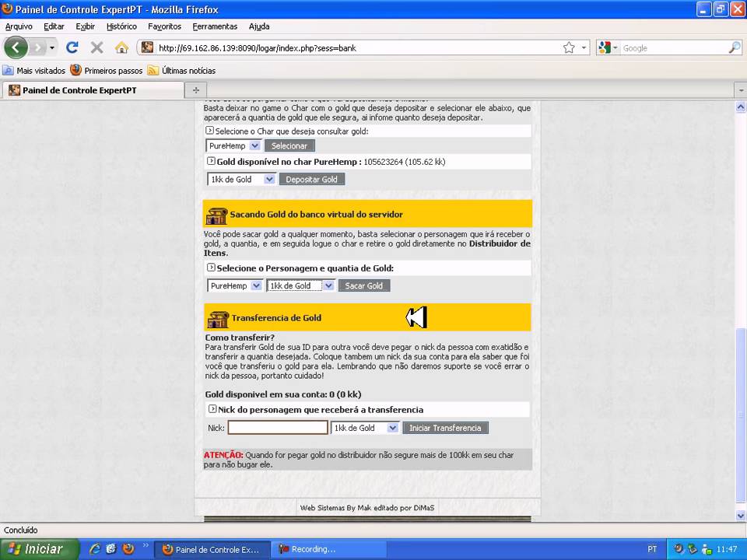Switch to Recording taskbar button
The width and height of the screenshot is (747, 560).
[x=328, y=550]
